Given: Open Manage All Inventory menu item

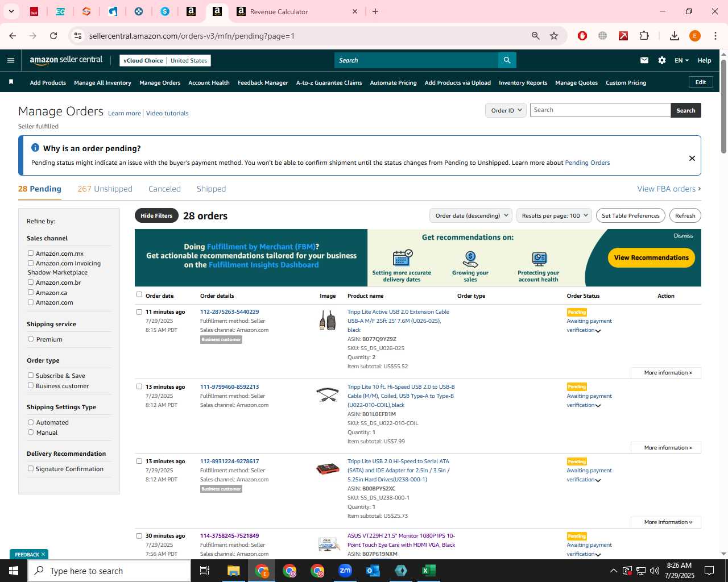Looking at the screenshot, I should tap(102, 82).
